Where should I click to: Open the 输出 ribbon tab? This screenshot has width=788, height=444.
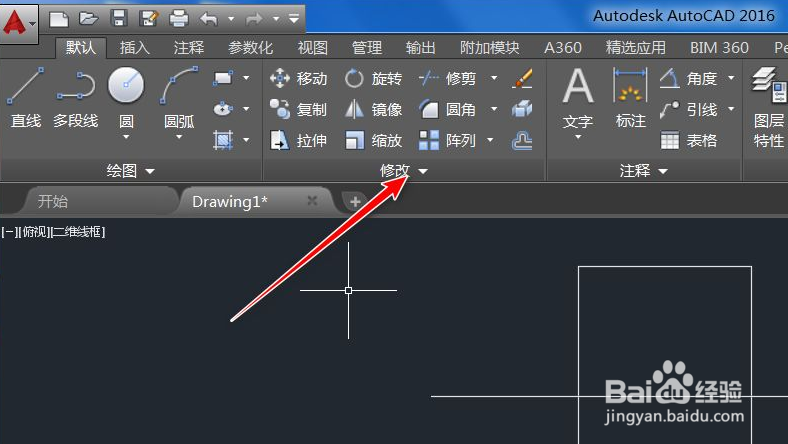click(x=421, y=48)
